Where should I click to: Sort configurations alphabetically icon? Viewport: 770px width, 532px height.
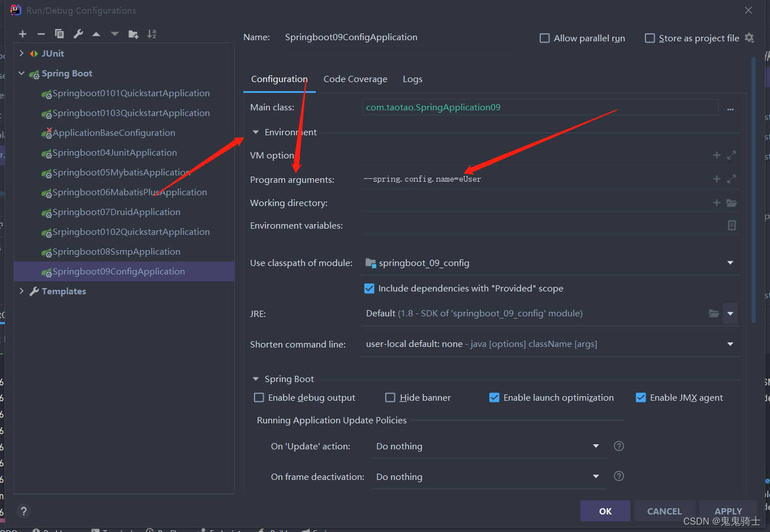pyautogui.click(x=152, y=34)
